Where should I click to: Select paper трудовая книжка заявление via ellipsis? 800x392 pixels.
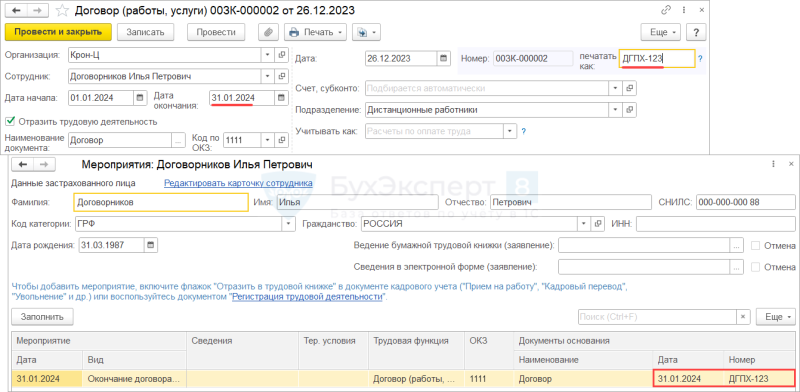[x=736, y=246]
